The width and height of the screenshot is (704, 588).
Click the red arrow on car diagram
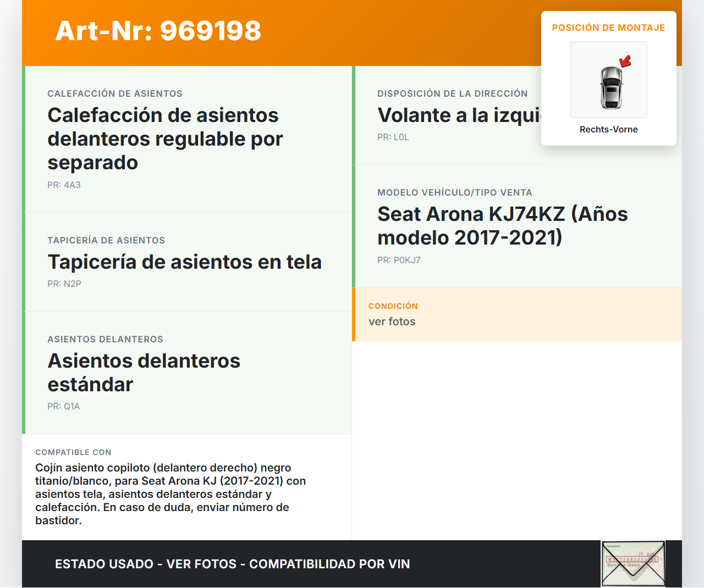[x=625, y=60]
